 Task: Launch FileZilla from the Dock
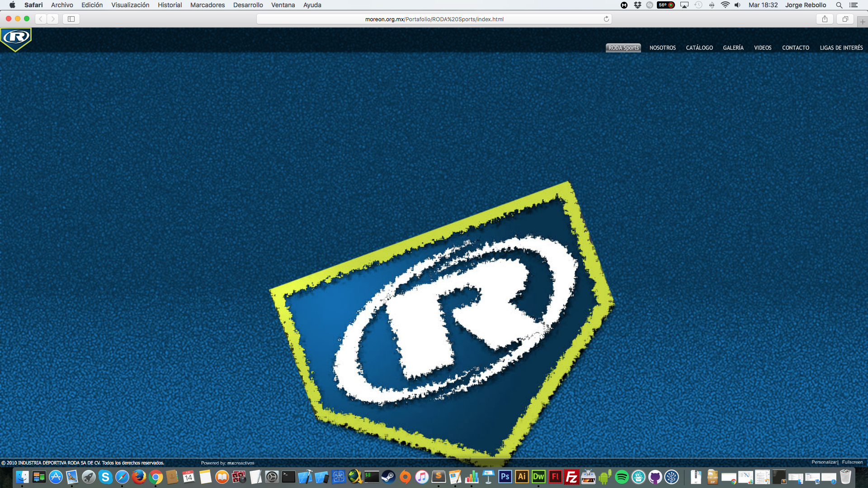coord(572,477)
